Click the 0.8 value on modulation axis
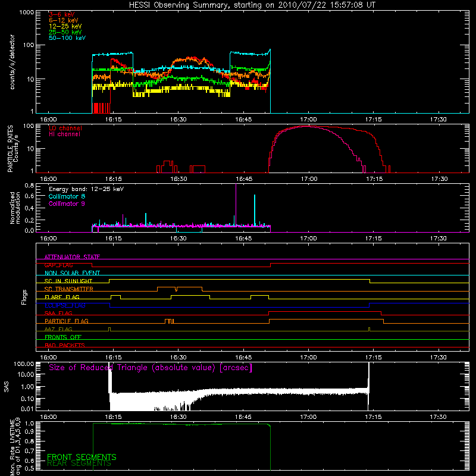476x476 pixels. coord(29,185)
